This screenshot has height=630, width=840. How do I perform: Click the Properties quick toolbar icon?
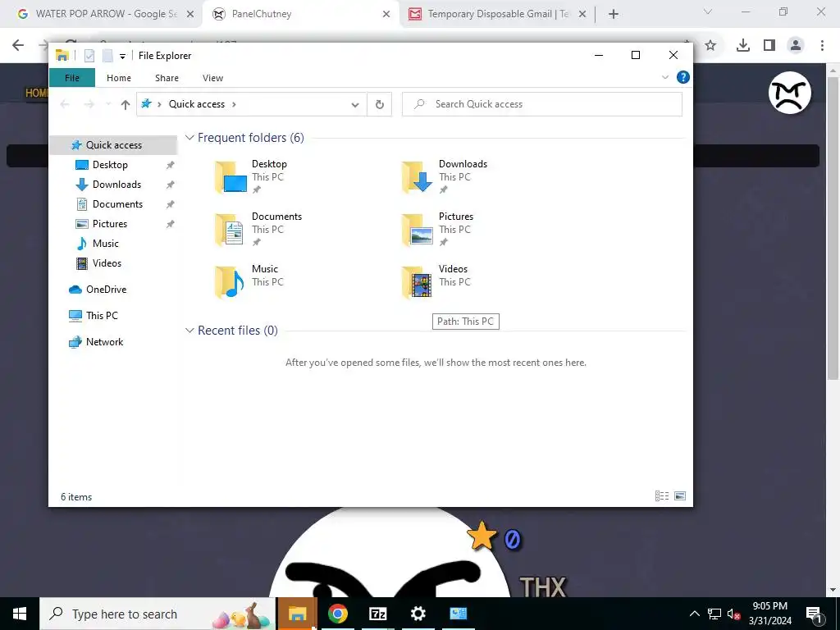pos(89,56)
